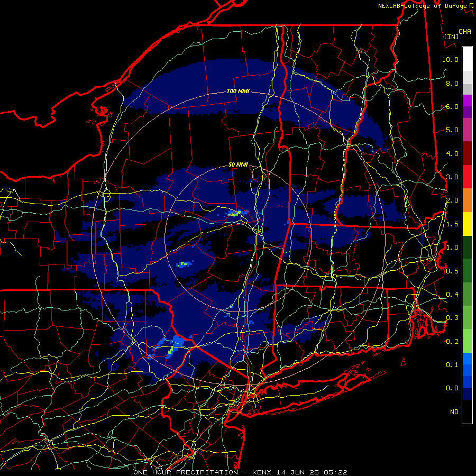Click the 8.0 legend value
The width and height of the screenshot is (476, 476).
[x=452, y=83]
